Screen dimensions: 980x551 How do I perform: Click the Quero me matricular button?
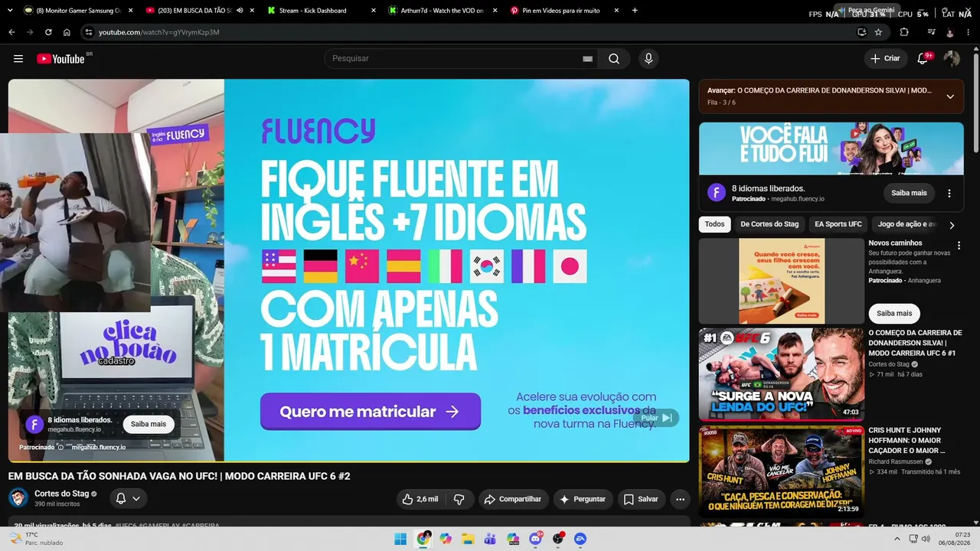coord(371,412)
